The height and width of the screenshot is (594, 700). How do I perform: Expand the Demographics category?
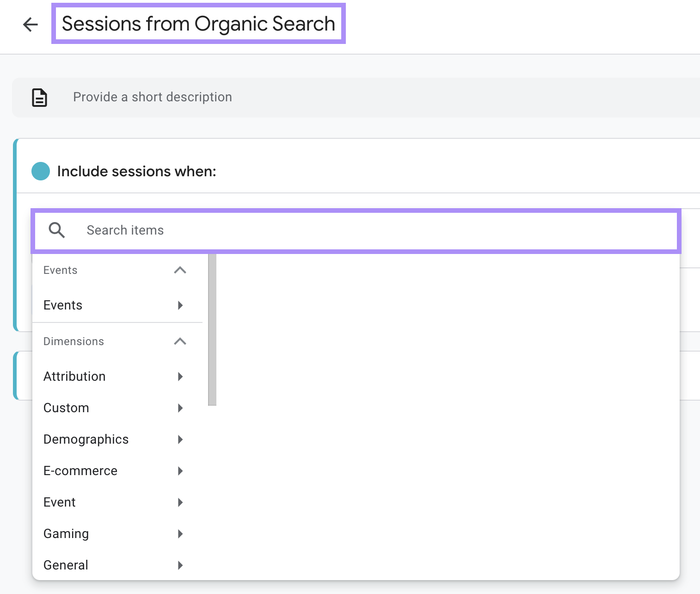coord(180,439)
